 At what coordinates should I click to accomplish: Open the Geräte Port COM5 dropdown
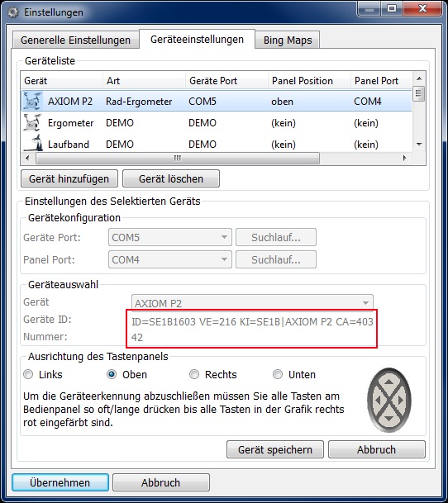coord(170,237)
